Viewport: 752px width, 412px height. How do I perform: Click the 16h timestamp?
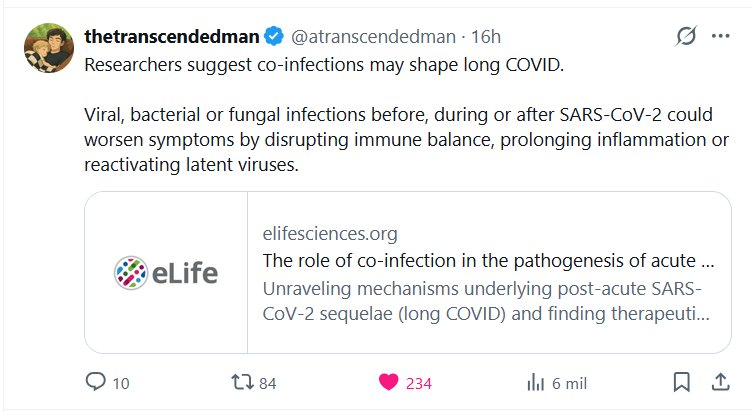(x=485, y=37)
